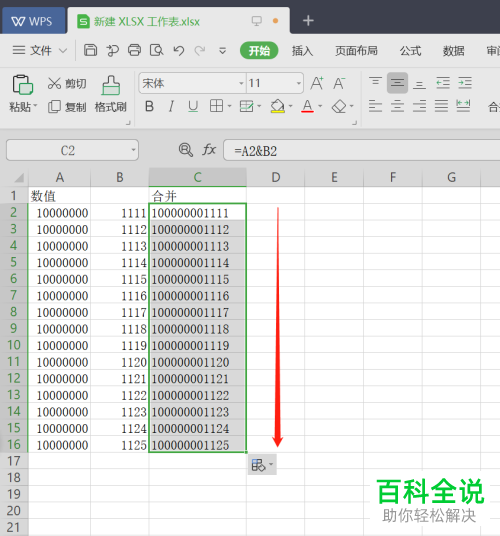Align text right
Viewport: 500px width, 536px height.
pos(419,106)
